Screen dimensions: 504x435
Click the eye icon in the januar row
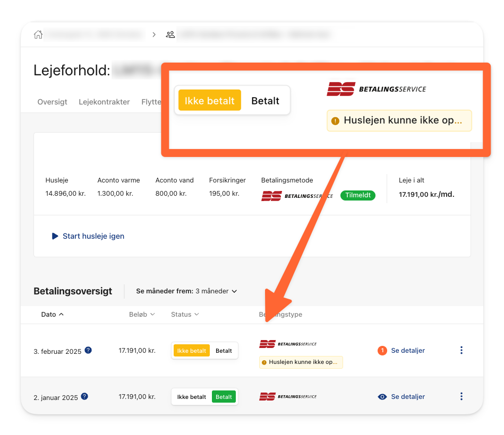pos(382,397)
